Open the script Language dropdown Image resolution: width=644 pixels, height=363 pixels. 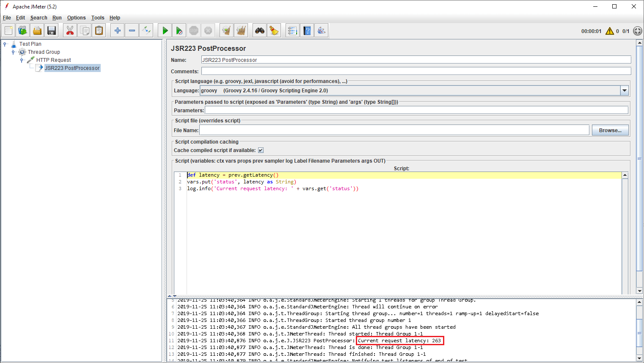[624, 90]
